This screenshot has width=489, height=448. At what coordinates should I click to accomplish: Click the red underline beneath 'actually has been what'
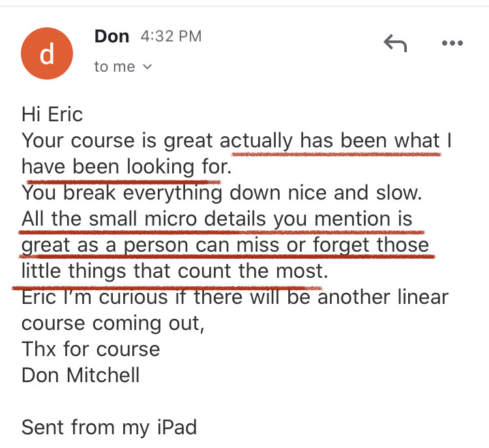[x=336, y=154]
